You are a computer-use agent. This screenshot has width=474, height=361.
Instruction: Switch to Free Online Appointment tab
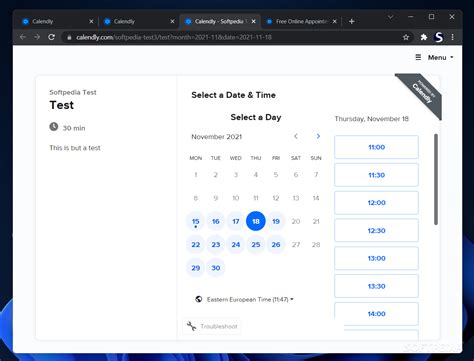coord(301,21)
